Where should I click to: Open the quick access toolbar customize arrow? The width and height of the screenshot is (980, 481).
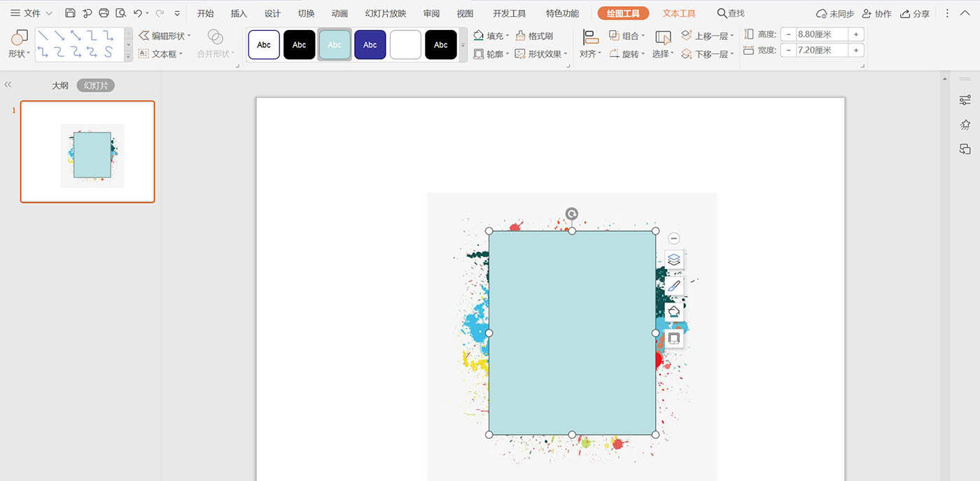point(177,13)
